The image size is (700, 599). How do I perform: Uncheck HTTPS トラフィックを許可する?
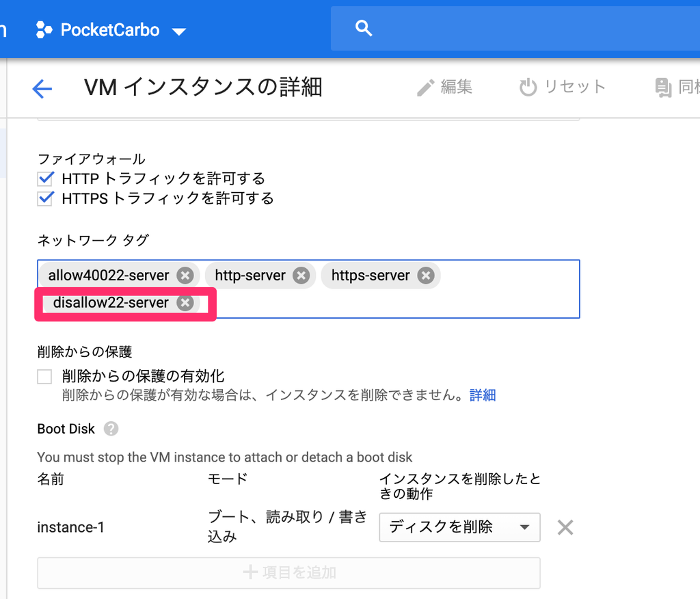tap(46, 198)
